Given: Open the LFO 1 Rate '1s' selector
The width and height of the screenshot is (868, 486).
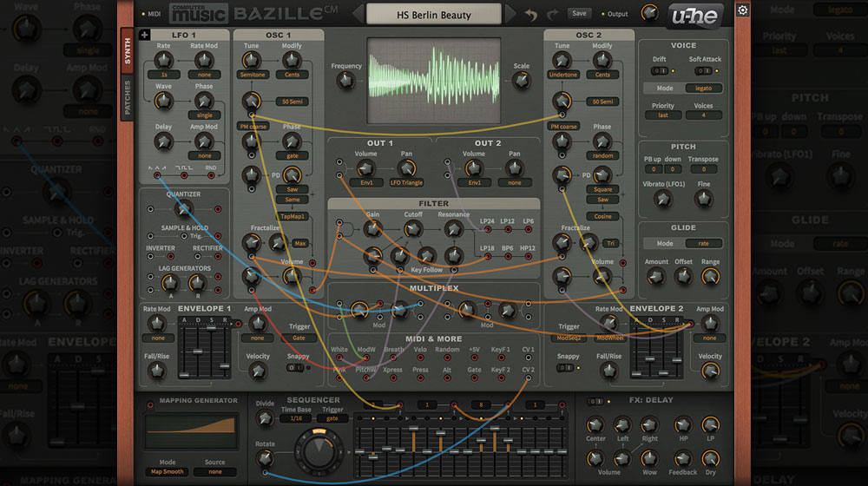Looking at the screenshot, I should 164,75.
